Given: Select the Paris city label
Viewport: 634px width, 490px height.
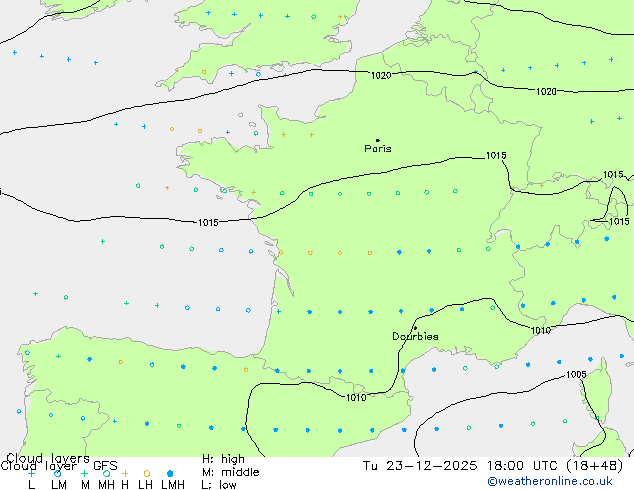Looking at the screenshot, I should point(378,149).
